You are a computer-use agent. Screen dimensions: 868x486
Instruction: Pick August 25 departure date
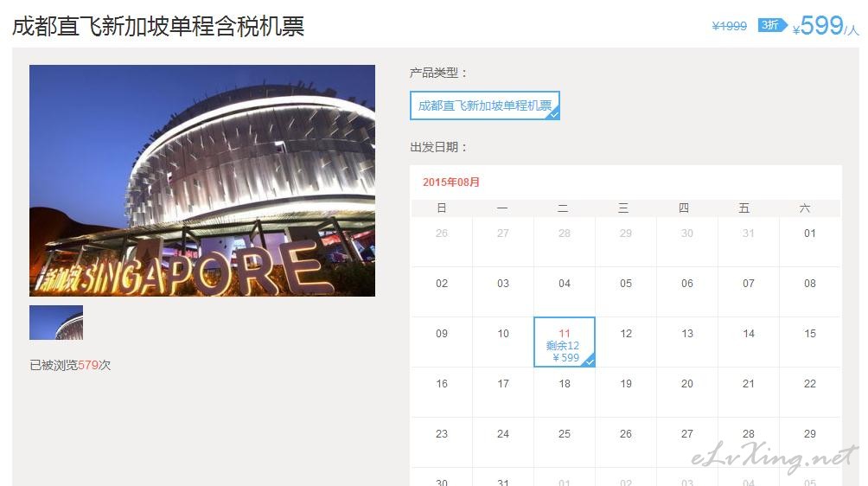[564, 442]
